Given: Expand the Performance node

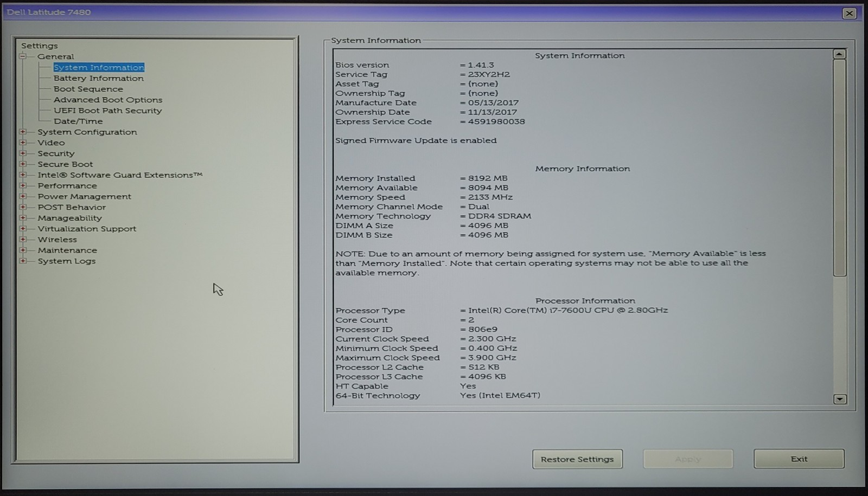Looking at the screenshot, I should pos(23,185).
